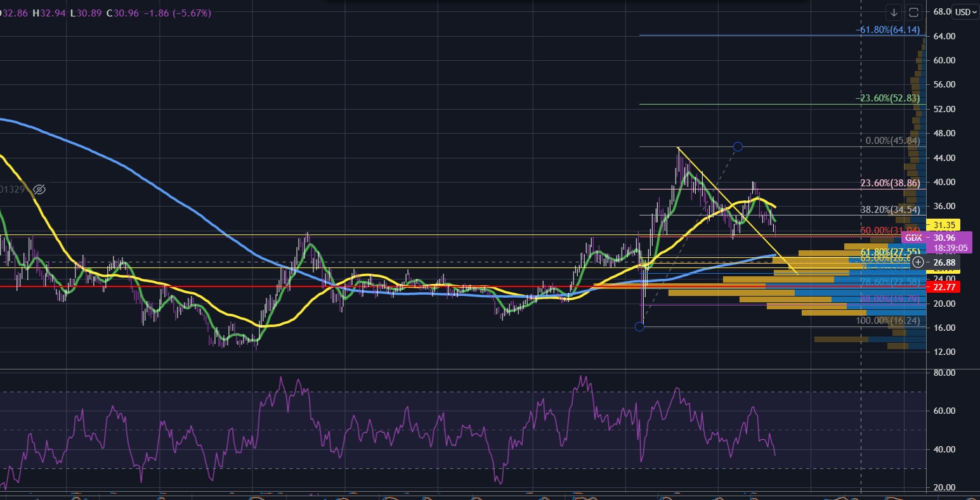Click the -61.80%(64.14) Fibonacci label
This screenshot has width=980, height=500.
coord(888,30)
